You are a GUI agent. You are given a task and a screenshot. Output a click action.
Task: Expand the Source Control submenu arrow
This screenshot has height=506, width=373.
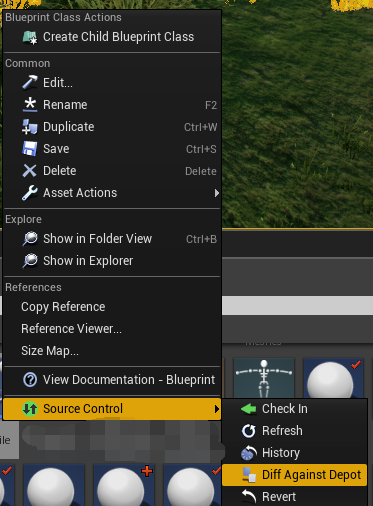217,409
